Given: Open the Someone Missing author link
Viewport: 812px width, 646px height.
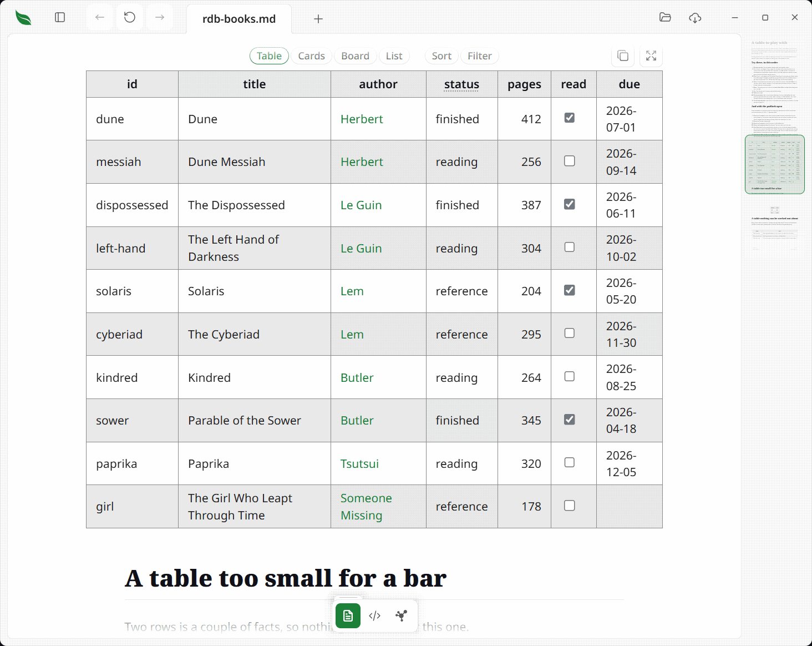Looking at the screenshot, I should tap(366, 507).
